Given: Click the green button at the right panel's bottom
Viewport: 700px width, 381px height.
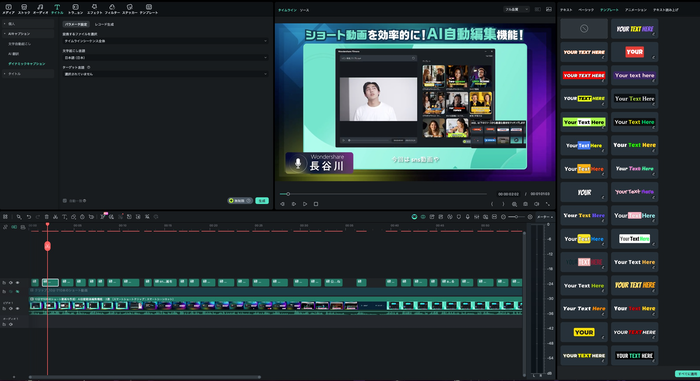Looking at the screenshot, I should pos(687,374).
